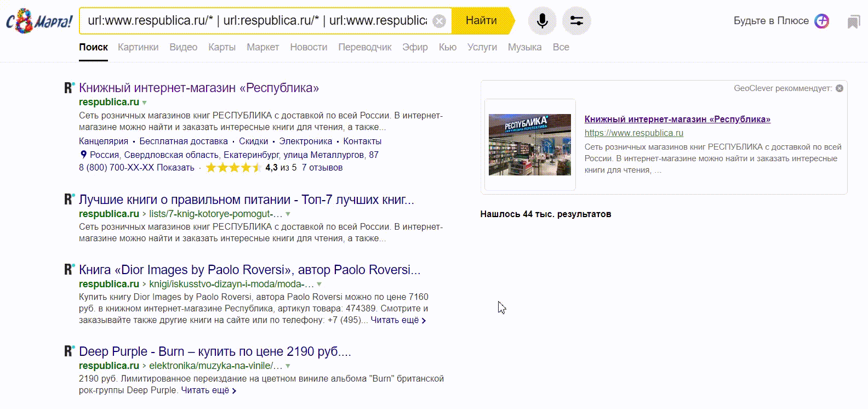
Task: Switch to the Картинки tab
Action: (x=138, y=47)
